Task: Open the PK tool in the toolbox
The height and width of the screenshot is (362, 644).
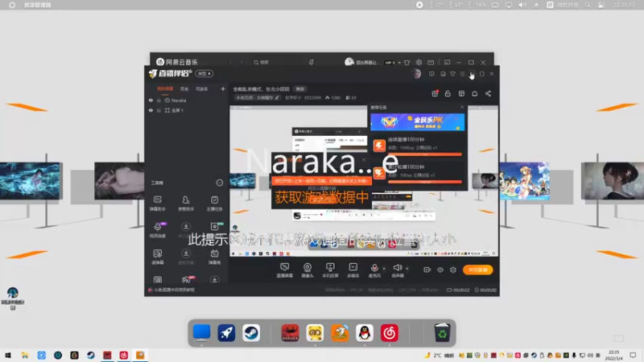Action: (x=186, y=280)
